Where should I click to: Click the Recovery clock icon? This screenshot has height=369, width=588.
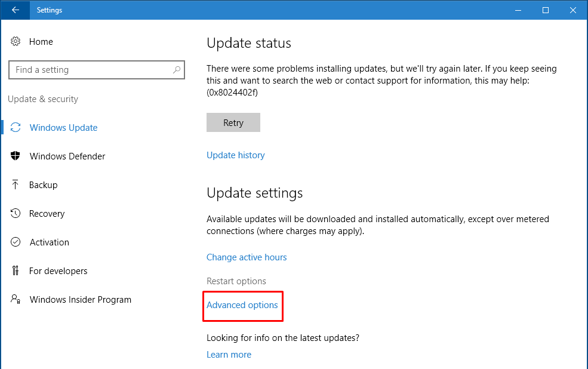16,213
